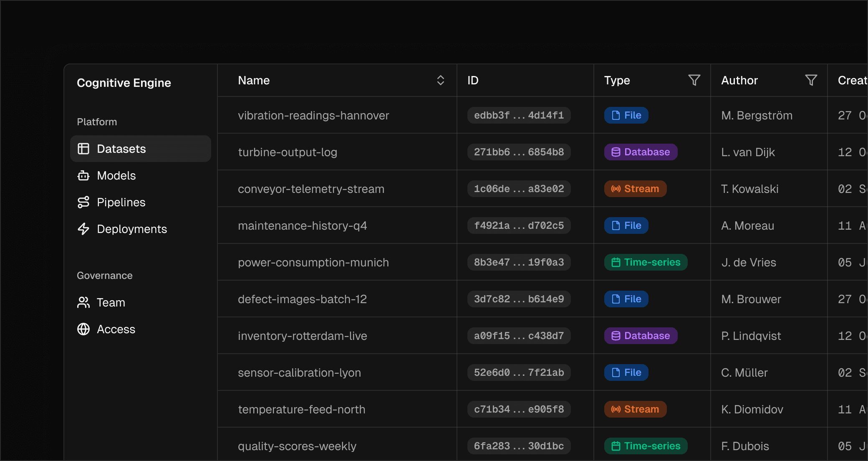Click the Cognitive Engine title

tap(124, 83)
